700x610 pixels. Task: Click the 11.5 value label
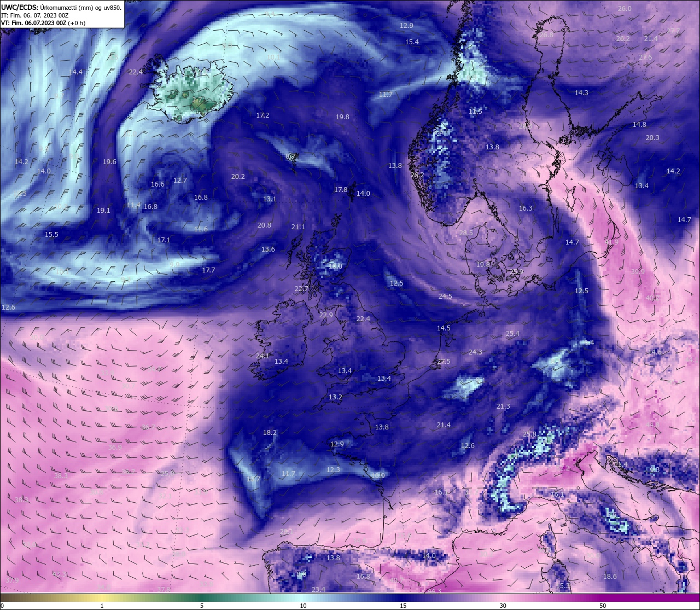pyautogui.click(x=475, y=112)
